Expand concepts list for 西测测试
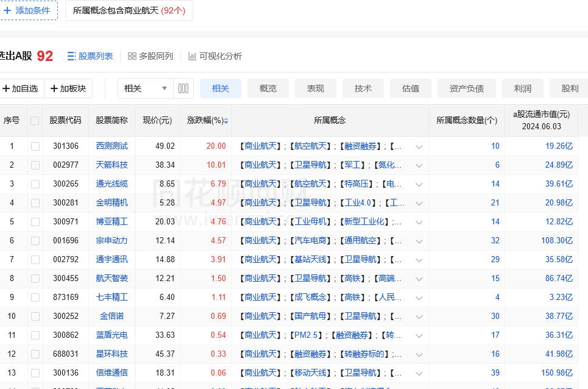The height and width of the screenshot is (389, 588). point(419,147)
